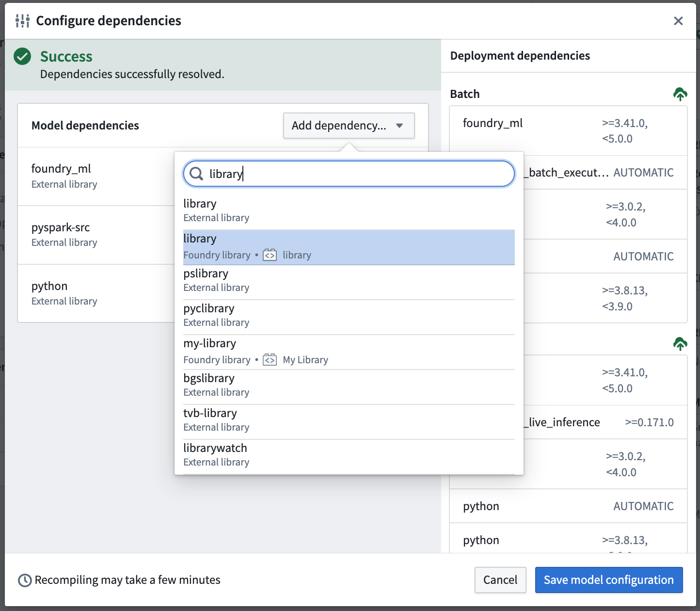Choose pyclibrary from the results
The image size is (700, 611).
tap(349, 317)
